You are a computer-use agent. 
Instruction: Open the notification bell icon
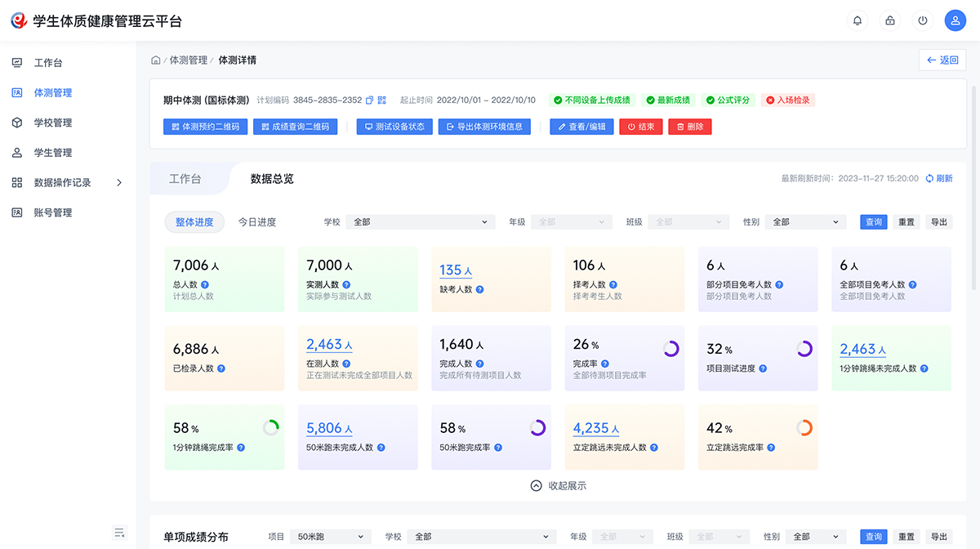pos(857,21)
